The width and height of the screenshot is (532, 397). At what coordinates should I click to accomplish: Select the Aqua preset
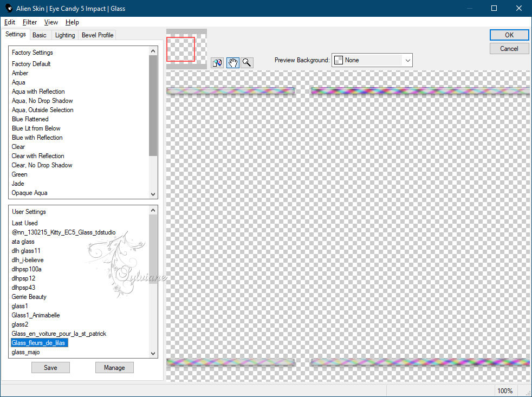click(x=18, y=82)
